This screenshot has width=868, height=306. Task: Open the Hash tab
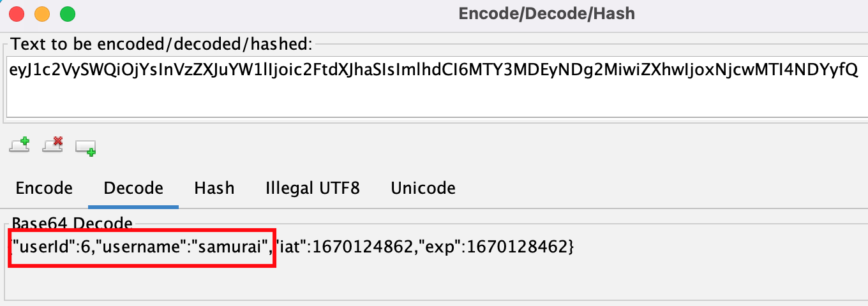[214, 188]
